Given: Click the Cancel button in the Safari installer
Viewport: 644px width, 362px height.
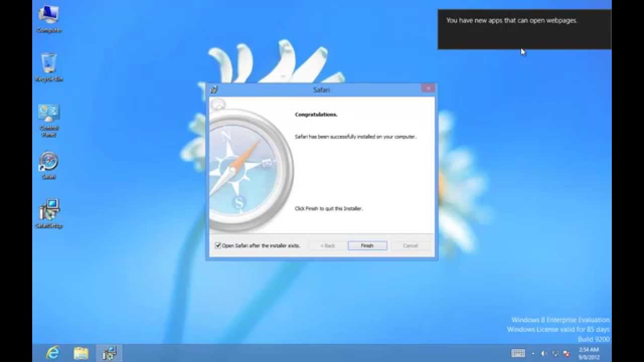Looking at the screenshot, I should 411,245.
